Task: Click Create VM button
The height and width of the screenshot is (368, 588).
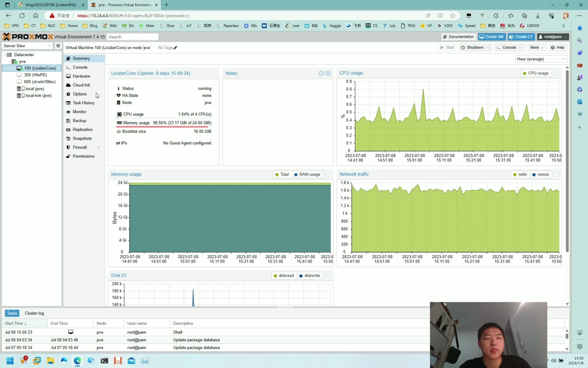Action: pos(492,37)
